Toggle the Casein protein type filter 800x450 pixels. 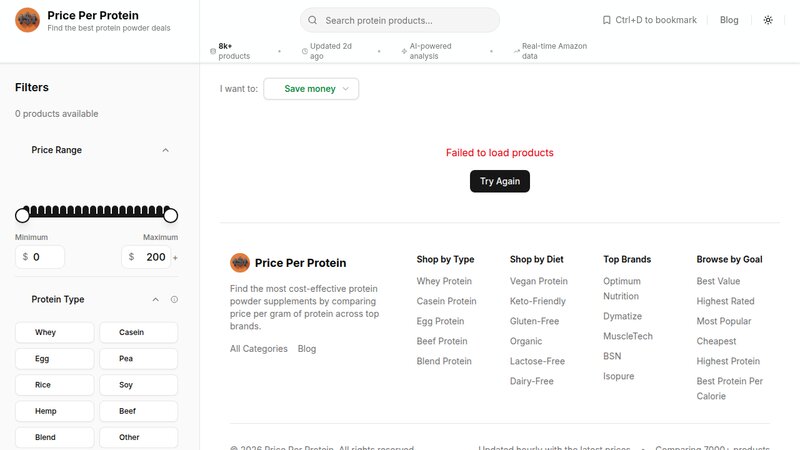pyautogui.click(x=139, y=332)
